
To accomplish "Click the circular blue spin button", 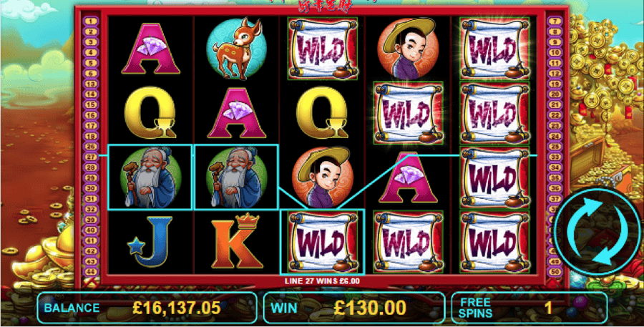I will pos(596,232).
